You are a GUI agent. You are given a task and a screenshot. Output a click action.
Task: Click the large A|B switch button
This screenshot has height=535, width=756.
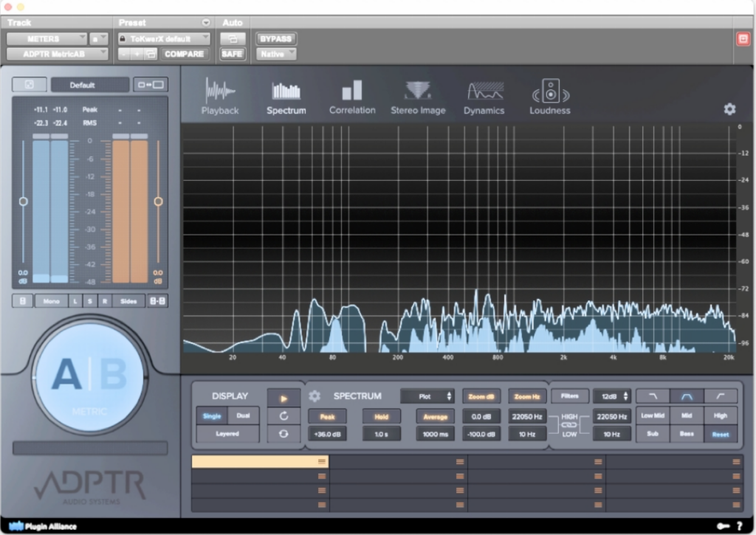[x=89, y=376]
